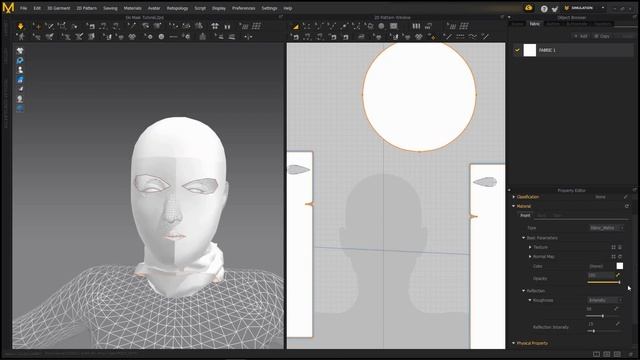Open the white Color swatch in Property Editor
The height and width of the screenshot is (360, 640).
[620, 266]
